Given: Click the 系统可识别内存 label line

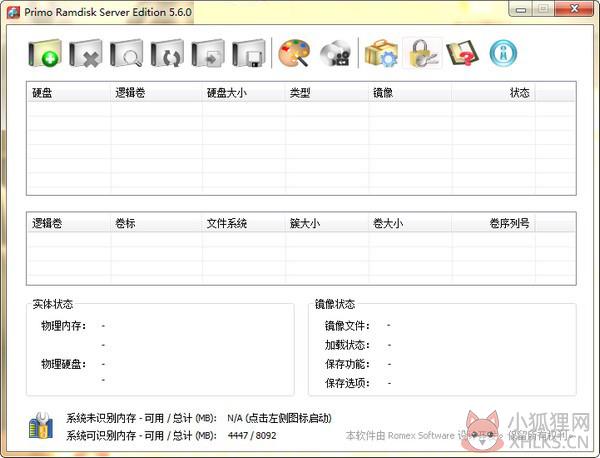Looking at the screenshot, I should click(142, 435).
